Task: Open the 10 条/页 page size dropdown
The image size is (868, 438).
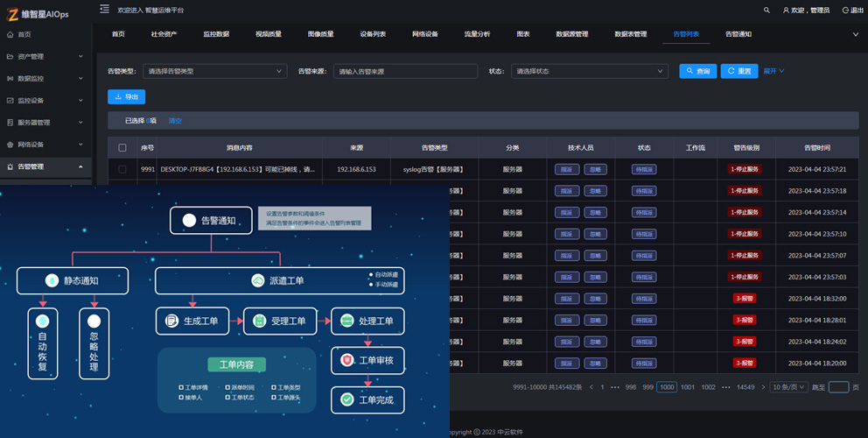Action: click(788, 386)
